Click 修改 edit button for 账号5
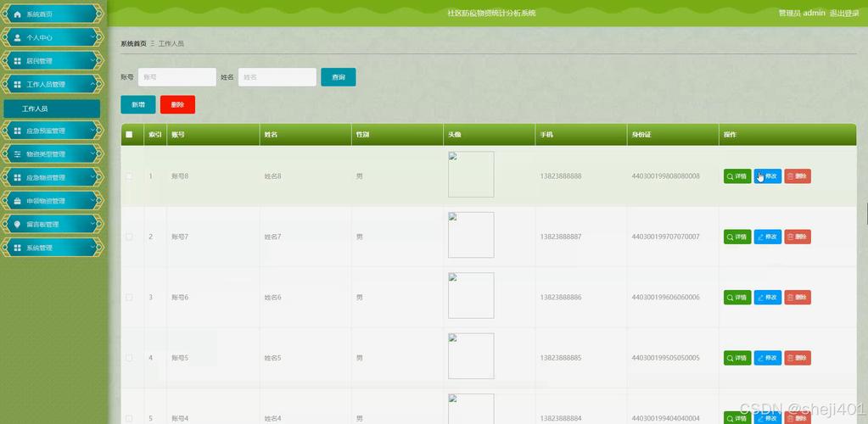This screenshot has height=424, width=868. click(768, 358)
